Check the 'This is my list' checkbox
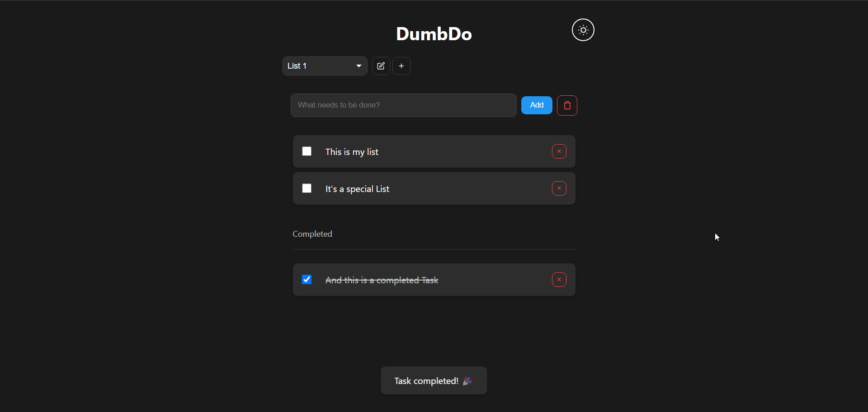This screenshot has height=412, width=868. pos(306,151)
